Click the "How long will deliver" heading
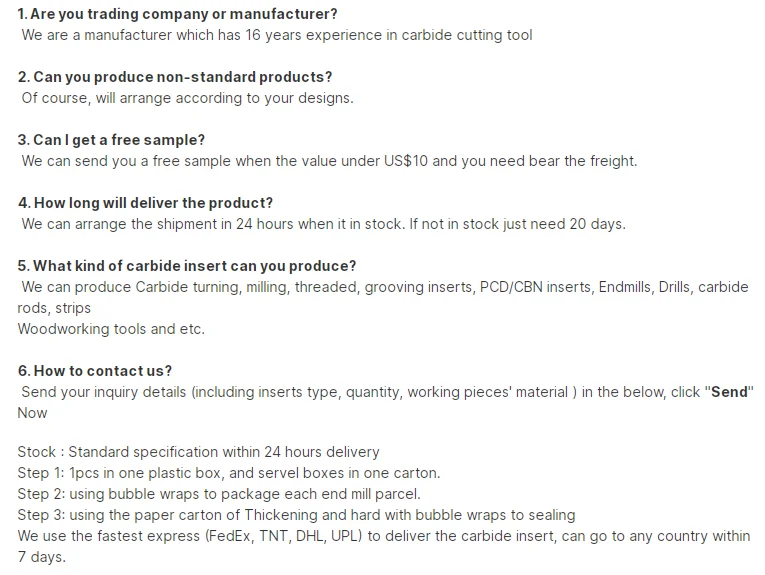 point(145,203)
